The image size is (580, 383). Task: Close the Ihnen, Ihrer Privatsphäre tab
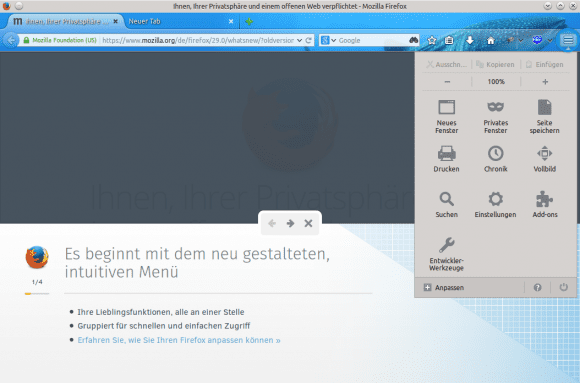pos(115,21)
